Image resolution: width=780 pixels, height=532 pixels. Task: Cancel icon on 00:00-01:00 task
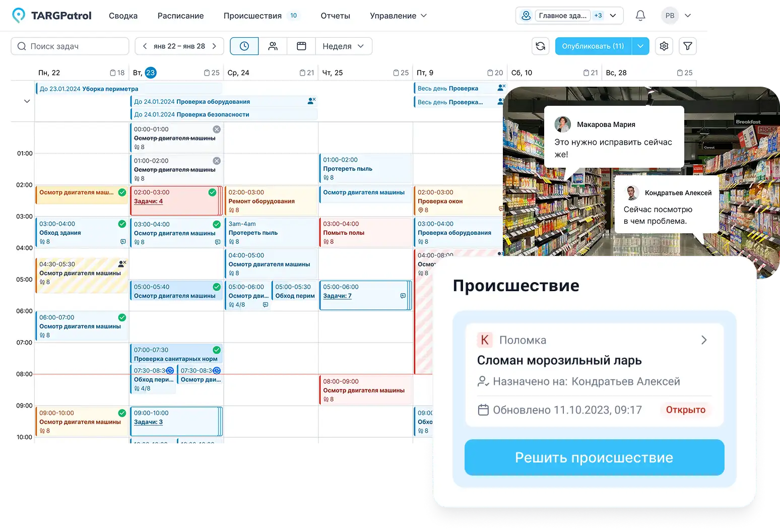[x=217, y=129]
